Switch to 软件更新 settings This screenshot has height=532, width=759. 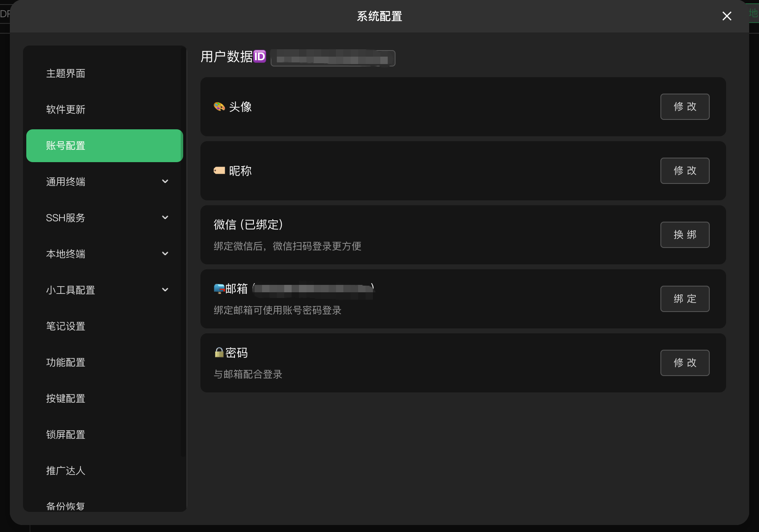pos(65,110)
